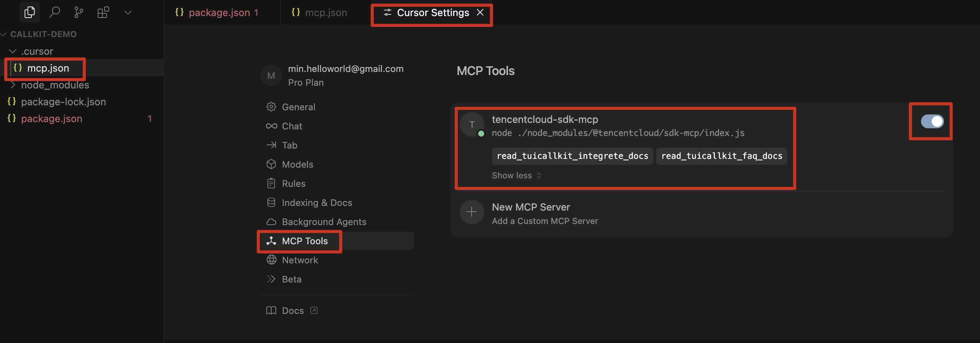Click the read_tuicallkit_integrete_docs tool chip
The image size is (980, 343).
tap(572, 156)
